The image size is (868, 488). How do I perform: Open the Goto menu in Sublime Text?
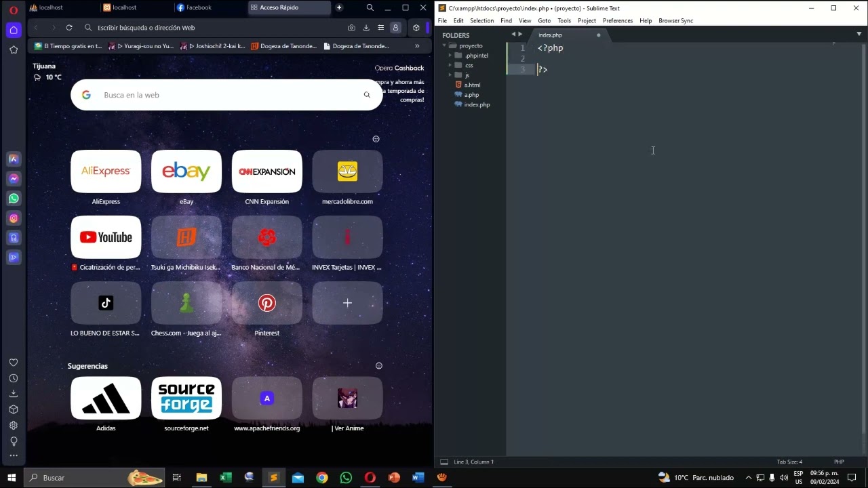[544, 21]
